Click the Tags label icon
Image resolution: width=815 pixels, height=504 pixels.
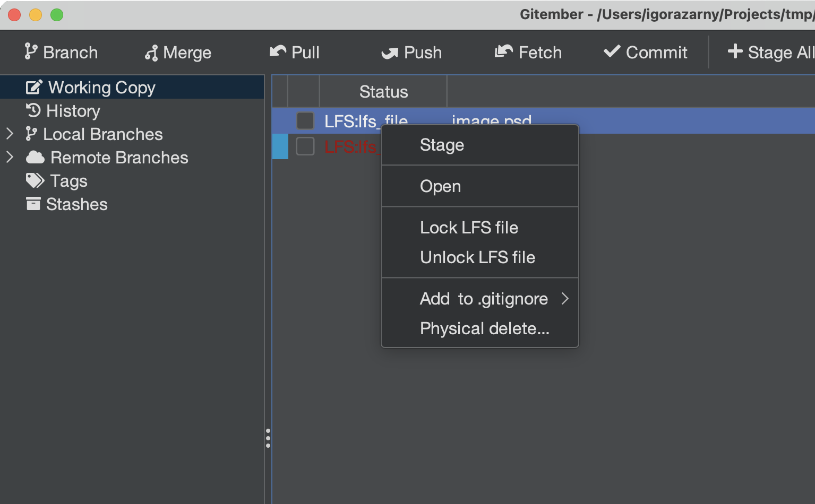[35, 180]
